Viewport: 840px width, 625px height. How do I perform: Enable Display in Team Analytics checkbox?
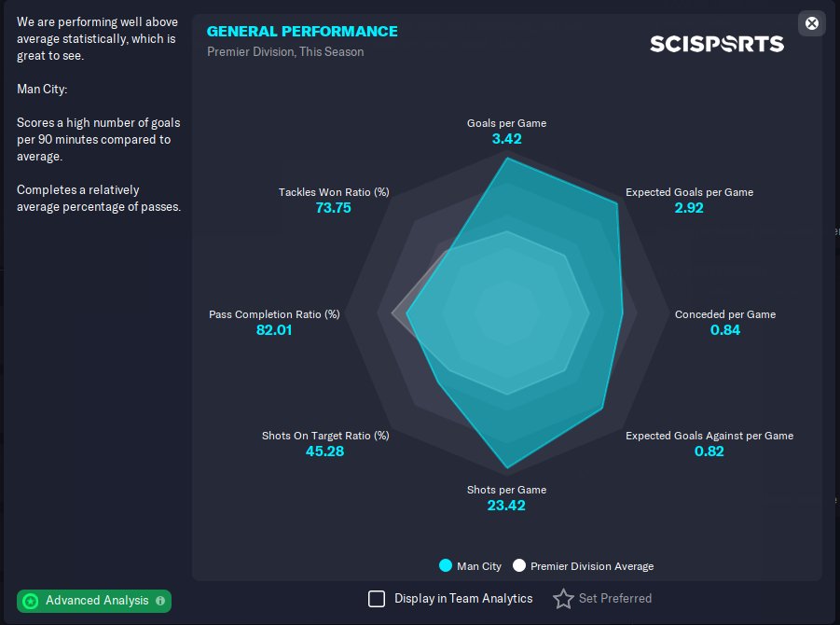(x=377, y=599)
